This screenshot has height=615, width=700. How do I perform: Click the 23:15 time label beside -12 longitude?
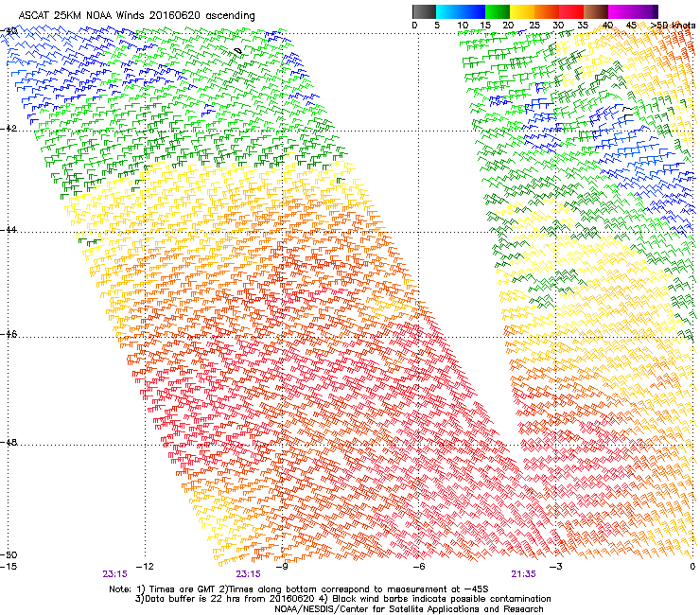click(114, 574)
